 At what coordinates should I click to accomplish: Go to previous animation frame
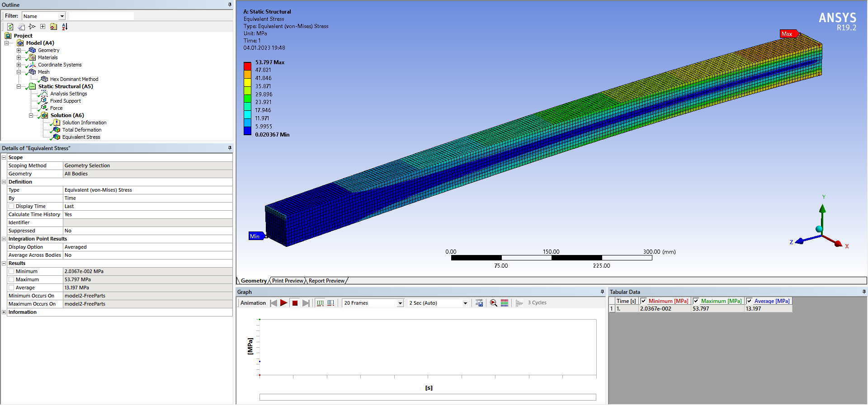[x=274, y=303]
